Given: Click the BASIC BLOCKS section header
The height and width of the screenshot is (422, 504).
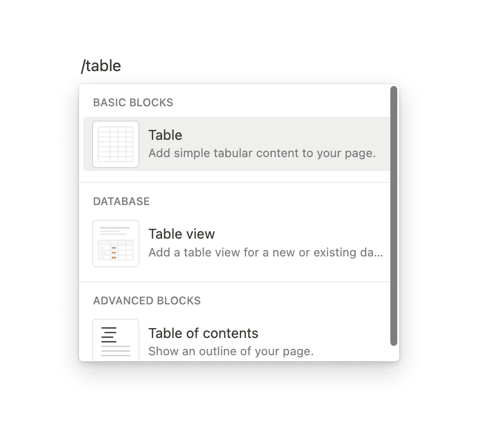Looking at the screenshot, I should point(133,102).
